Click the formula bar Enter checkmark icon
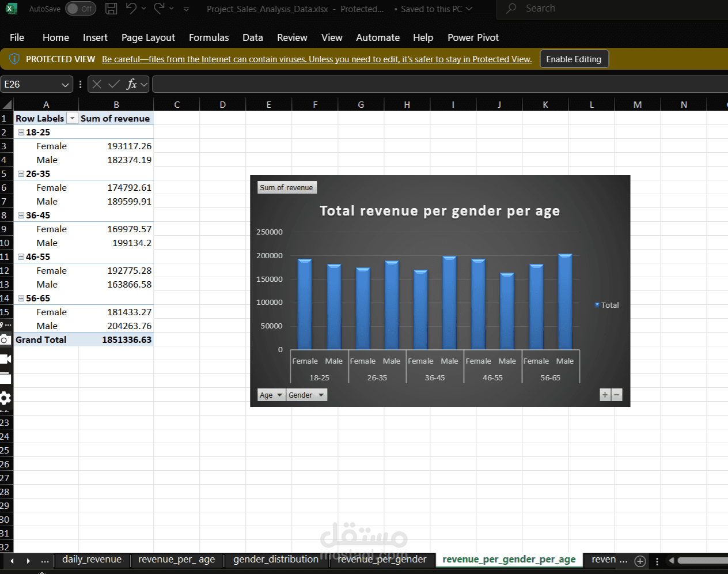This screenshot has width=728, height=574. (114, 84)
